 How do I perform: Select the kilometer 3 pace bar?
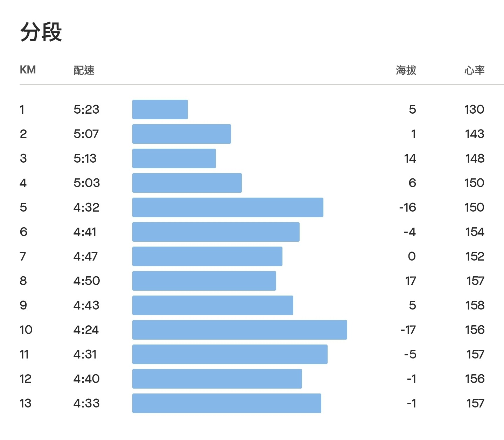click(x=174, y=158)
